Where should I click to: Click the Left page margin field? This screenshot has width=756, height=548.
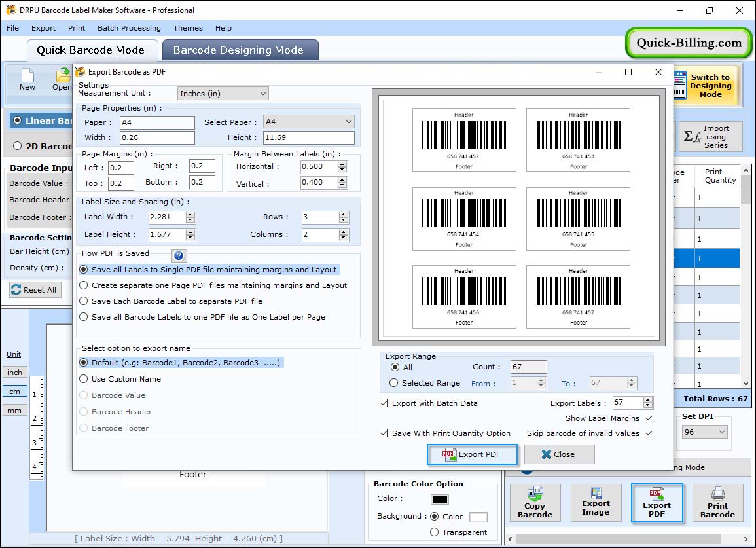pyautogui.click(x=120, y=168)
